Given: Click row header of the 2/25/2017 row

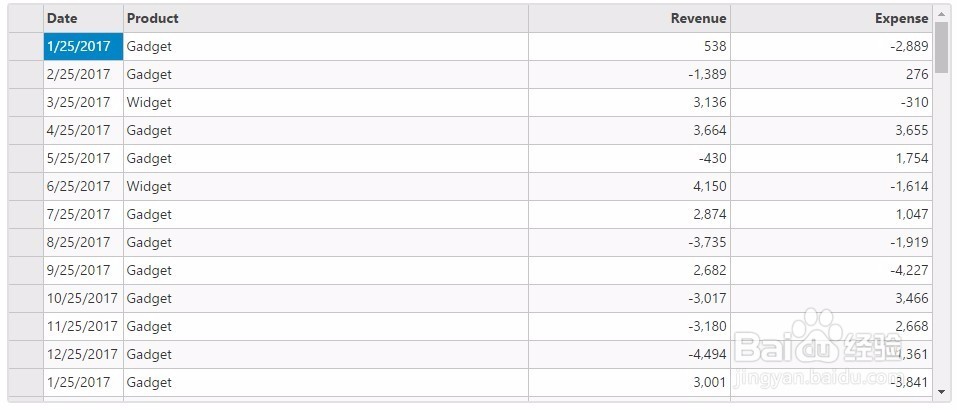Looking at the screenshot, I should [x=25, y=74].
